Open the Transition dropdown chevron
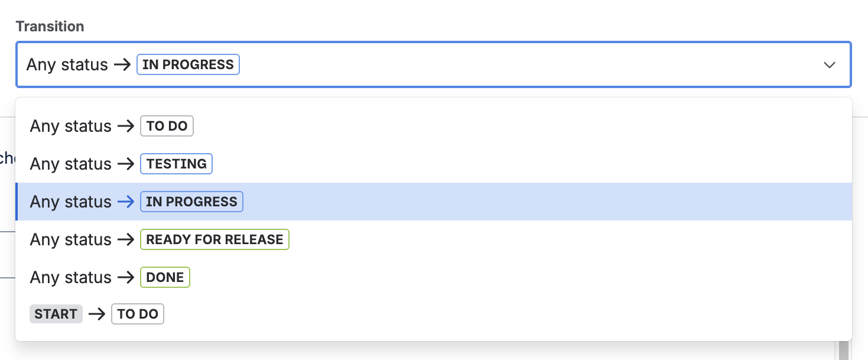 click(829, 65)
